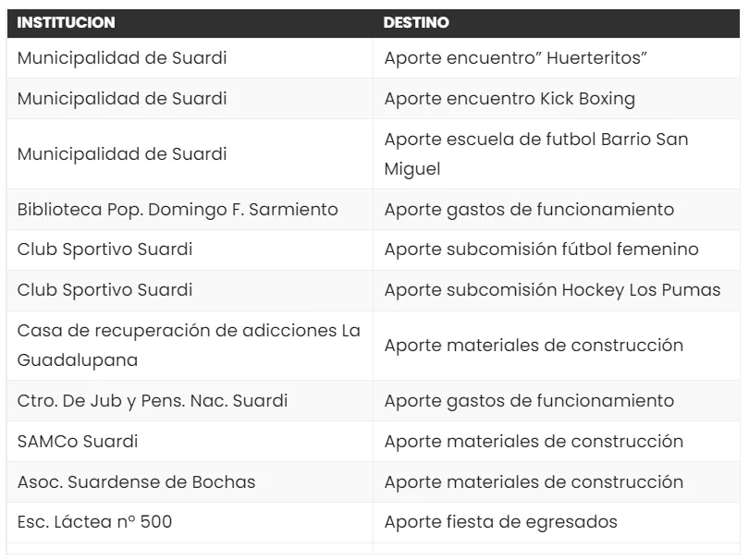Viewport: 749px width, 560px height.
Task: Click Casa de recuperación de adicciones La Guadalupana
Action: click(189, 346)
